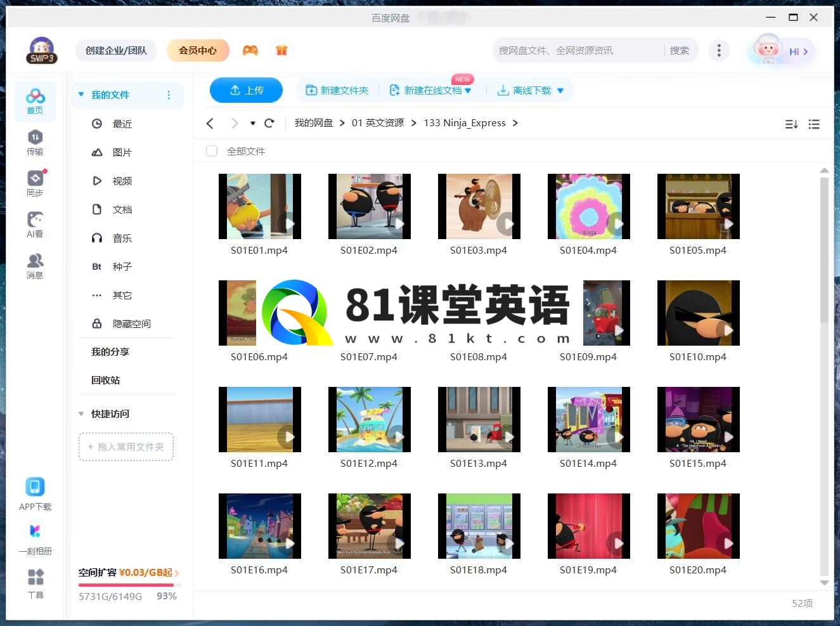This screenshot has height=626, width=840.
Task: Select the S01E17.mp4 thumbnail
Action: pyautogui.click(x=370, y=526)
